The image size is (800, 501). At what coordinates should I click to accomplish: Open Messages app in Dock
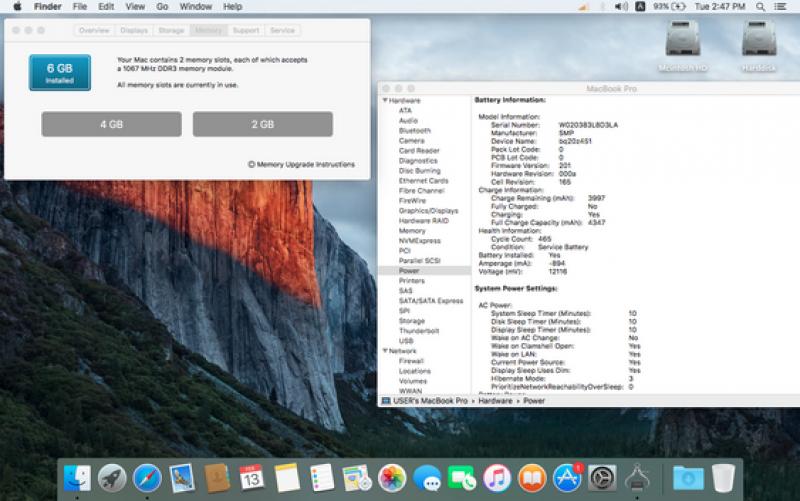pyautogui.click(x=427, y=478)
